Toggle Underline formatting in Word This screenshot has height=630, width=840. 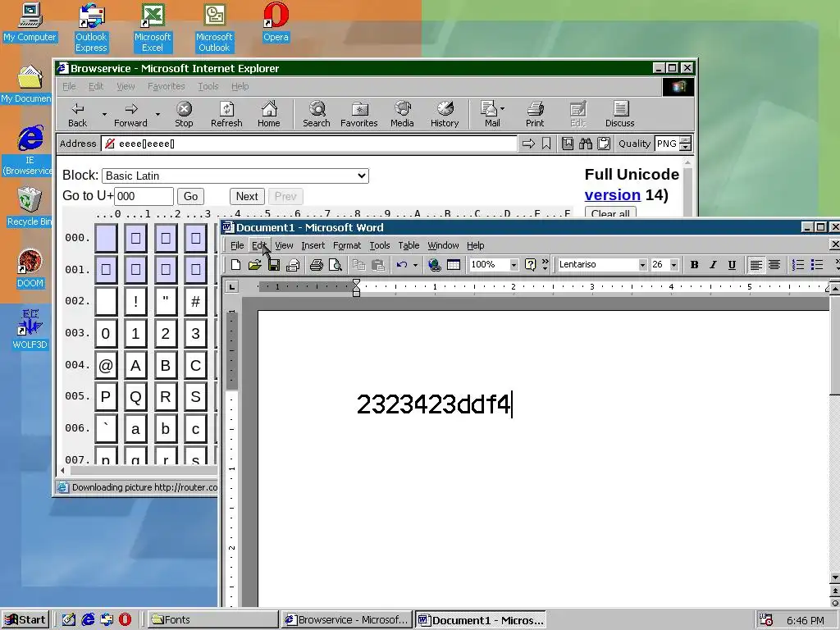(x=732, y=265)
